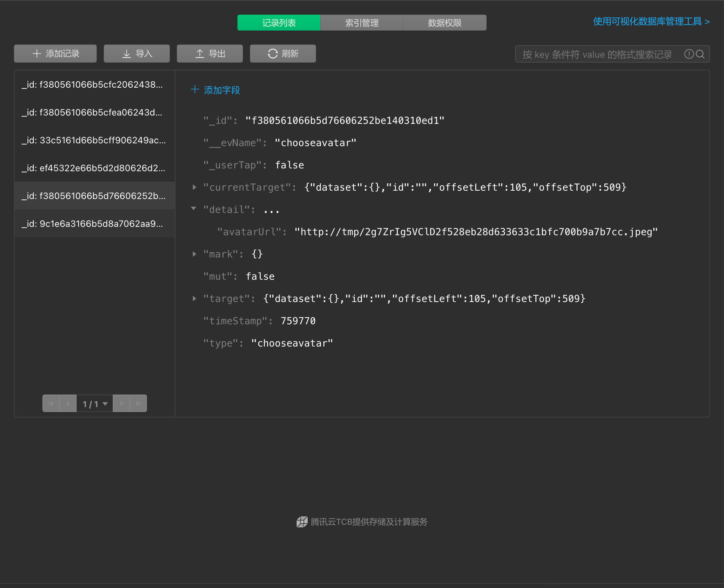
Task: Go to previous page arrow
Action: pos(68,404)
